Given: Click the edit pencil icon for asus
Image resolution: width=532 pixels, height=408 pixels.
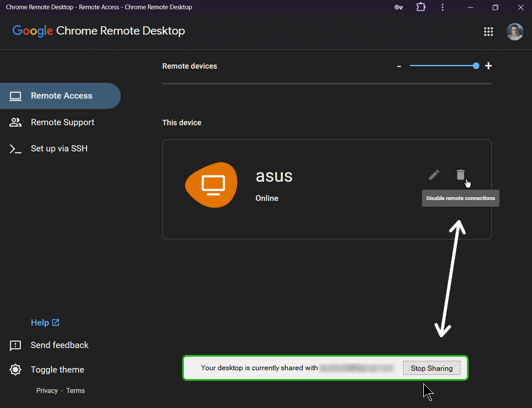Looking at the screenshot, I should [434, 175].
